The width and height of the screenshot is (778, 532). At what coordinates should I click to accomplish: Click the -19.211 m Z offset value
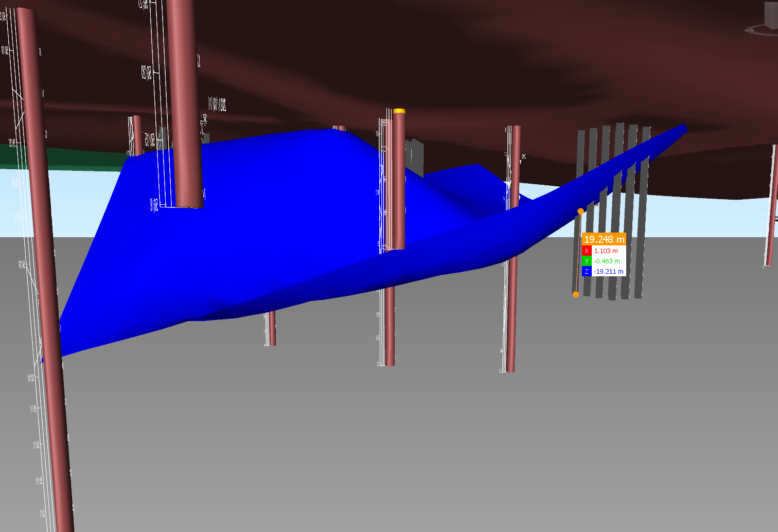pyautogui.click(x=609, y=272)
